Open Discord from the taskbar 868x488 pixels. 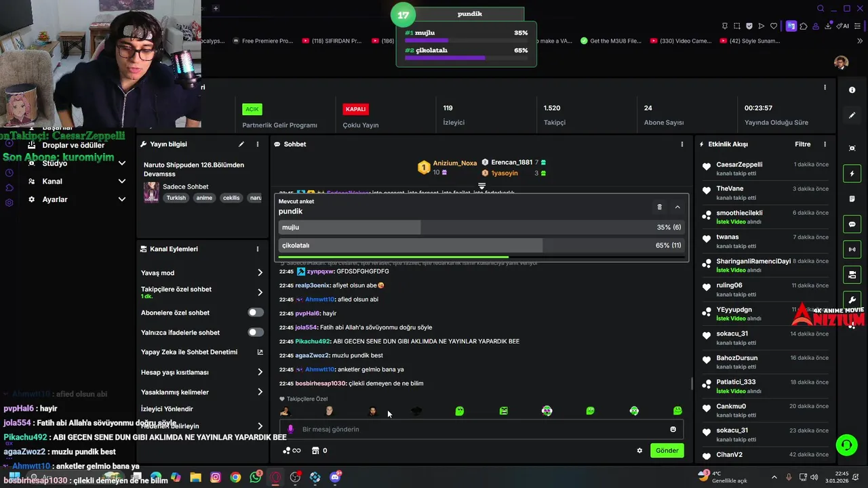pos(335,477)
